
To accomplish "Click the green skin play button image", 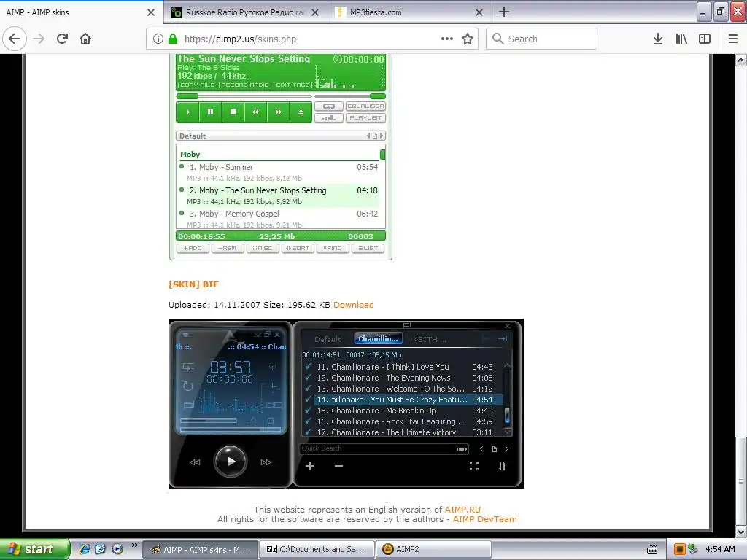I will point(188,112).
